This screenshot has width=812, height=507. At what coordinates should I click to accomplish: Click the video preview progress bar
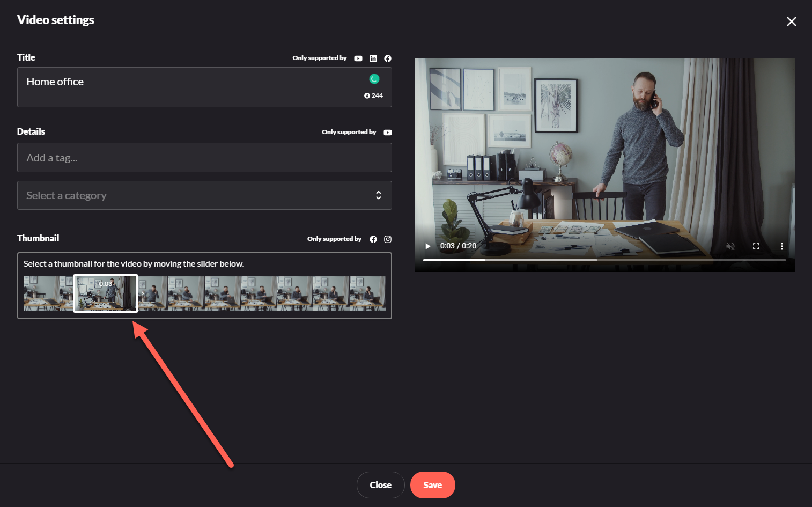pos(604,260)
